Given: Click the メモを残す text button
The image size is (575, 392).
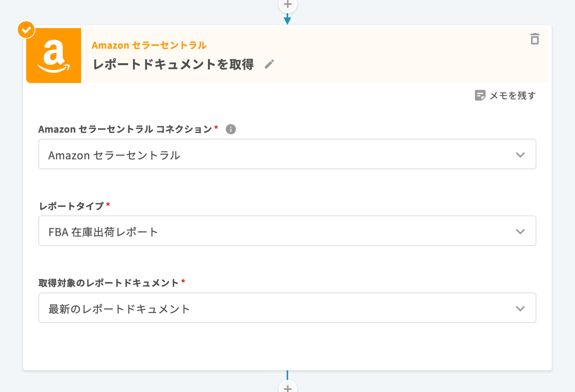Looking at the screenshot, I should (x=513, y=95).
